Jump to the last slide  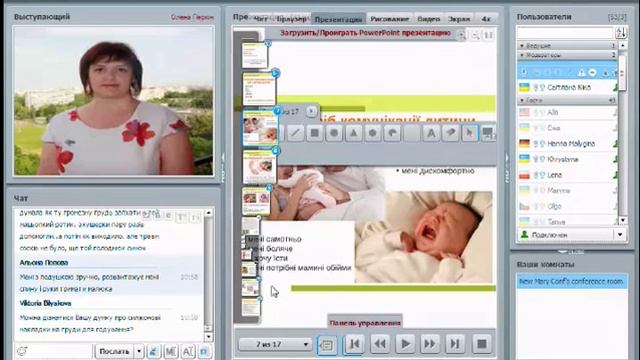click(x=456, y=344)
